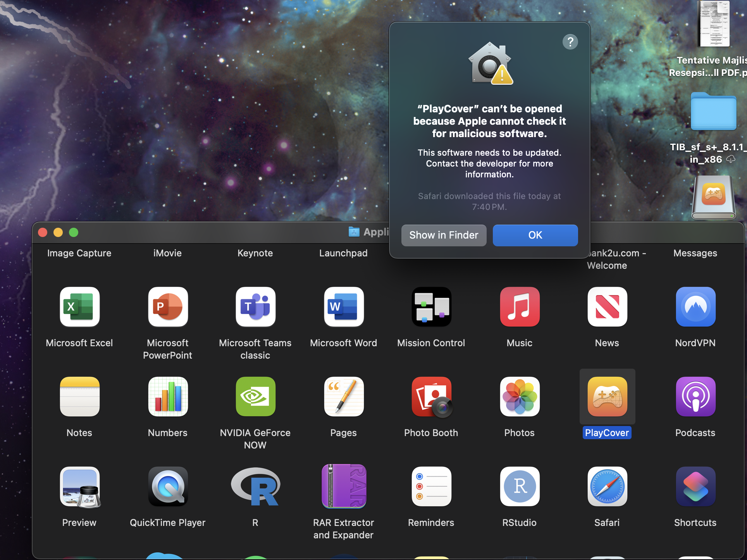Select the Photo Booth app icon
The image size is (747, 560).
(x=431, y=397)
